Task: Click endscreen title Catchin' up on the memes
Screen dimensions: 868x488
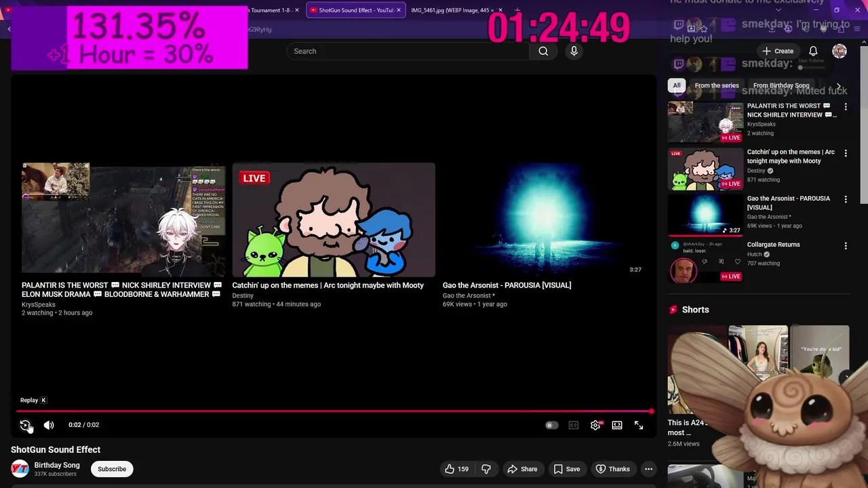Action: click(328, 285)
